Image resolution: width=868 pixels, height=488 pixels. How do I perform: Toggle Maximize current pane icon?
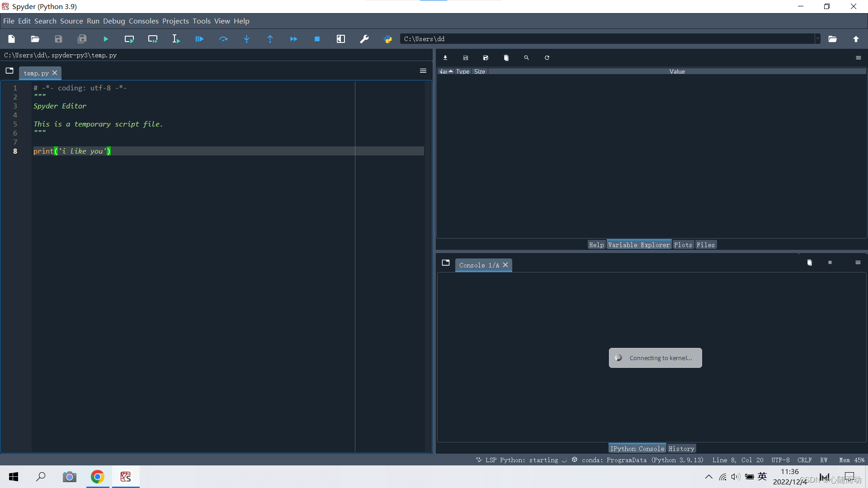(x=341, y=39)
